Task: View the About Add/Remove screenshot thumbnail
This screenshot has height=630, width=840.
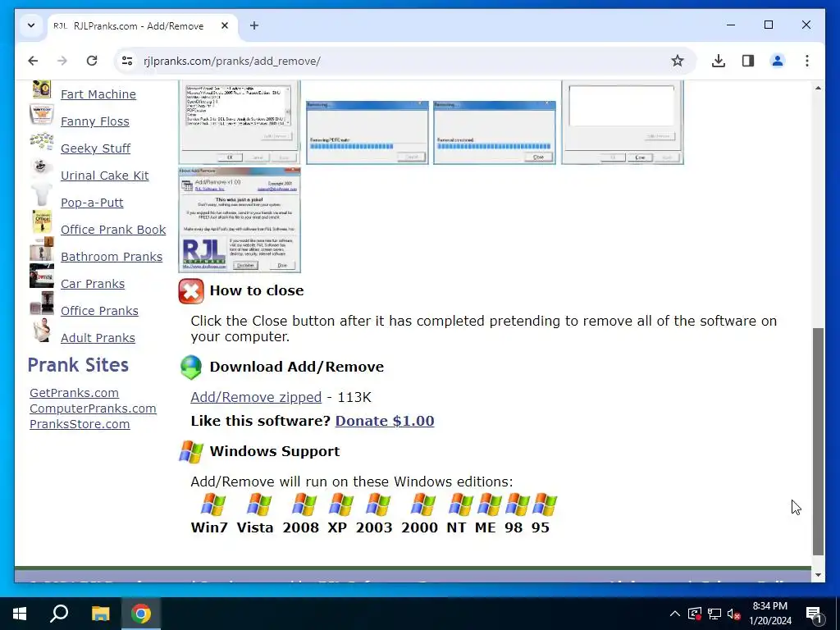Action: (x=240, y=220)
